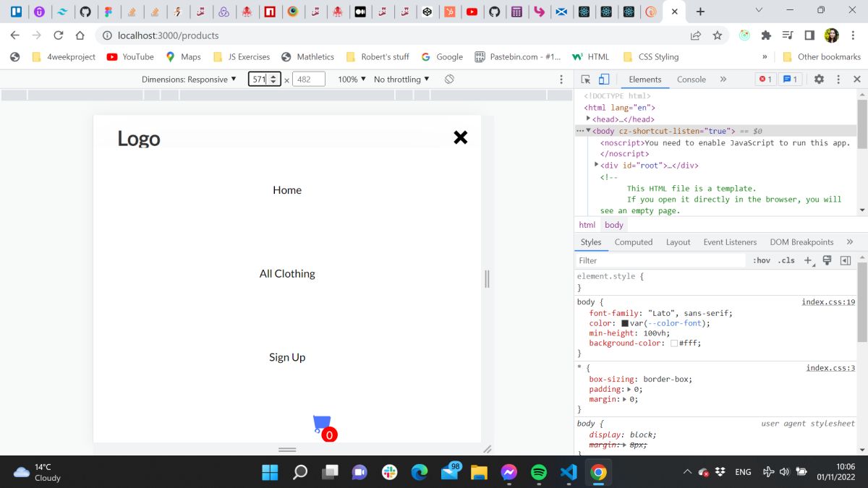This screenshot has width=868, height=488.
Task: Open the device toolbar more options menu
Action: tap(561, 80)
